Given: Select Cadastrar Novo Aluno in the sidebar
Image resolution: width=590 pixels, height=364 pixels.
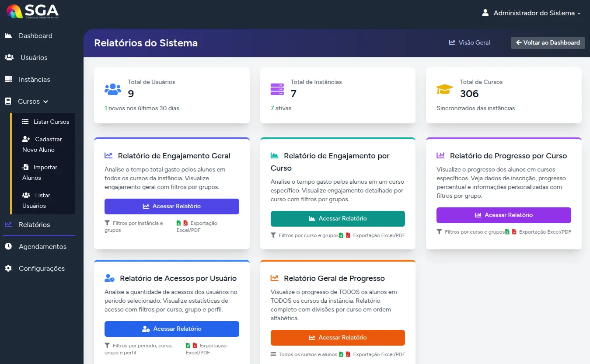Looking at the screenshot, I should click(42, 144).
